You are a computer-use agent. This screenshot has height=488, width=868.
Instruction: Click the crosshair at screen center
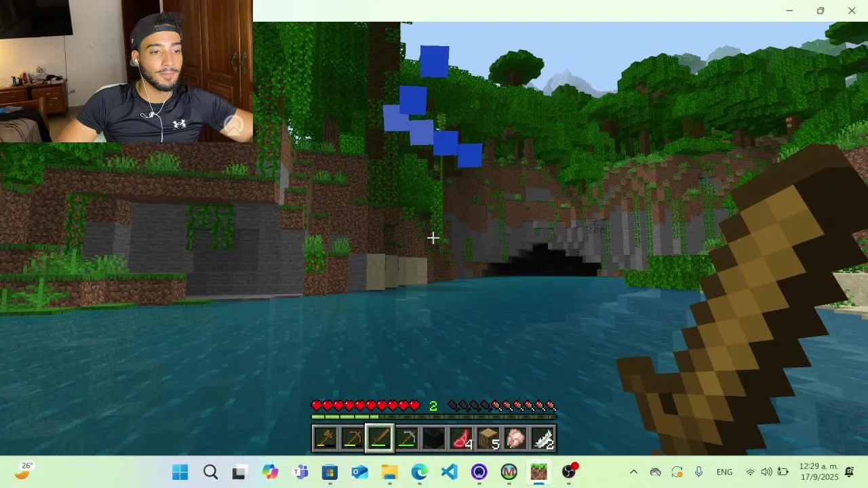click(x=433, y=238)
